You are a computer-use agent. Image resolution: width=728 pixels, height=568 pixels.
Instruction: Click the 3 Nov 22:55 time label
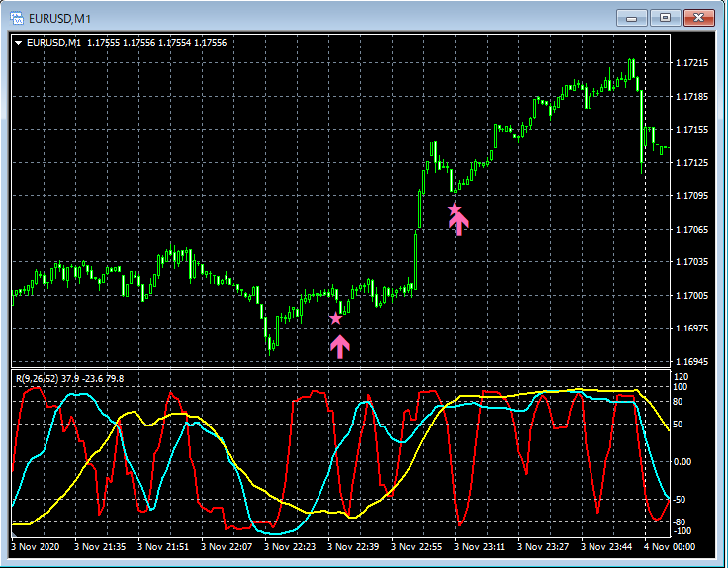(x=416, y=546)
